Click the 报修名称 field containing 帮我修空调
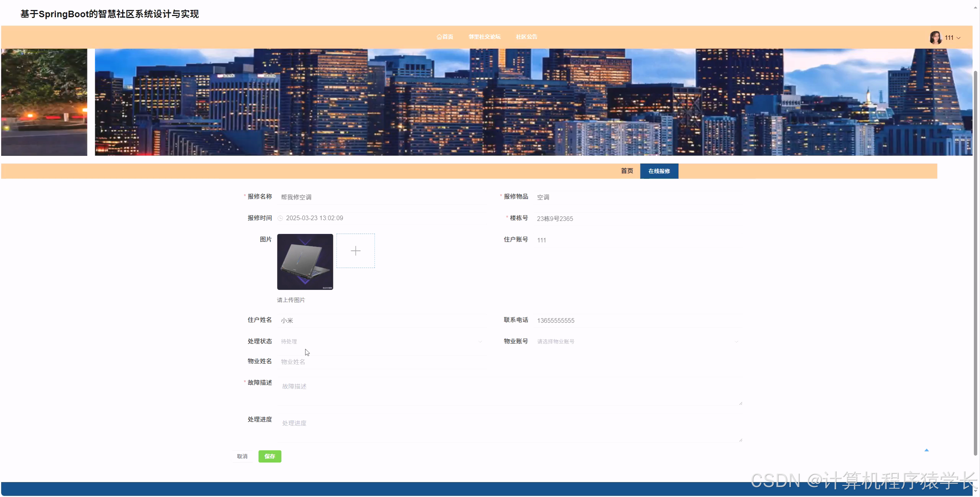980x497 pixels. click(x=383, y=197)
